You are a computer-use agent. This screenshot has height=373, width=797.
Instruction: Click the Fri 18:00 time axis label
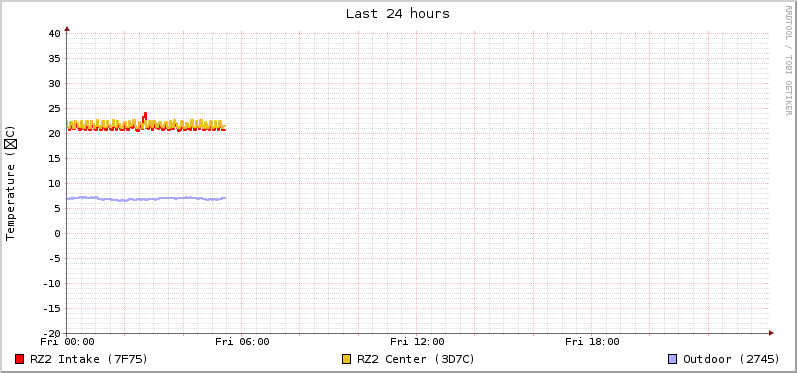592,342
